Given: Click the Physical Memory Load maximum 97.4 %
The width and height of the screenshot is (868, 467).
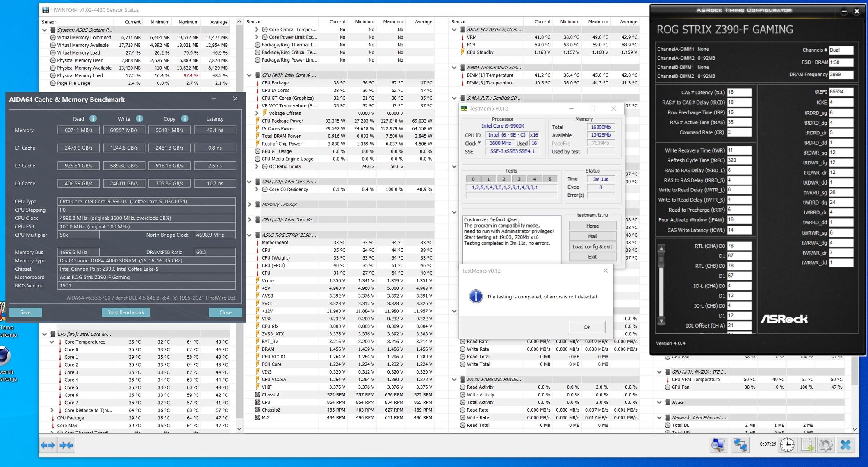Looking at the screenshot, I should click(x=191, y=75).
